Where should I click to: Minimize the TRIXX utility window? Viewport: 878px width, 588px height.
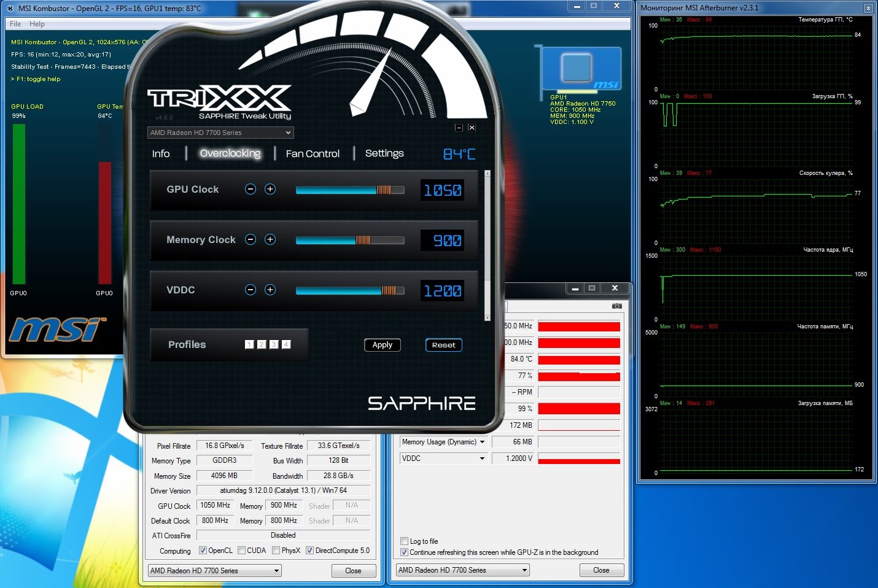459,128
